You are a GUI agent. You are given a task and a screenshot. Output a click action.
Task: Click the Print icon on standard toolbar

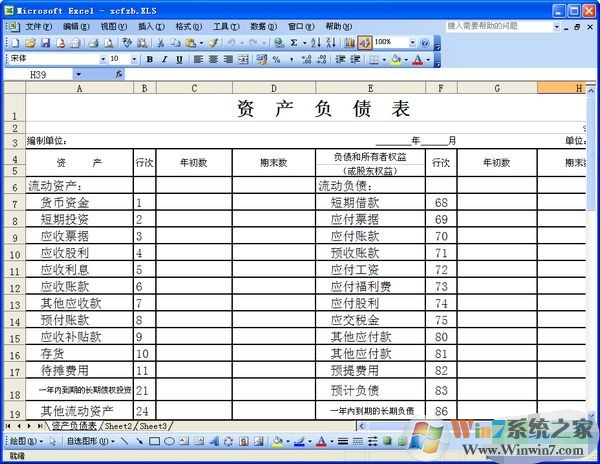coord(93,43)
